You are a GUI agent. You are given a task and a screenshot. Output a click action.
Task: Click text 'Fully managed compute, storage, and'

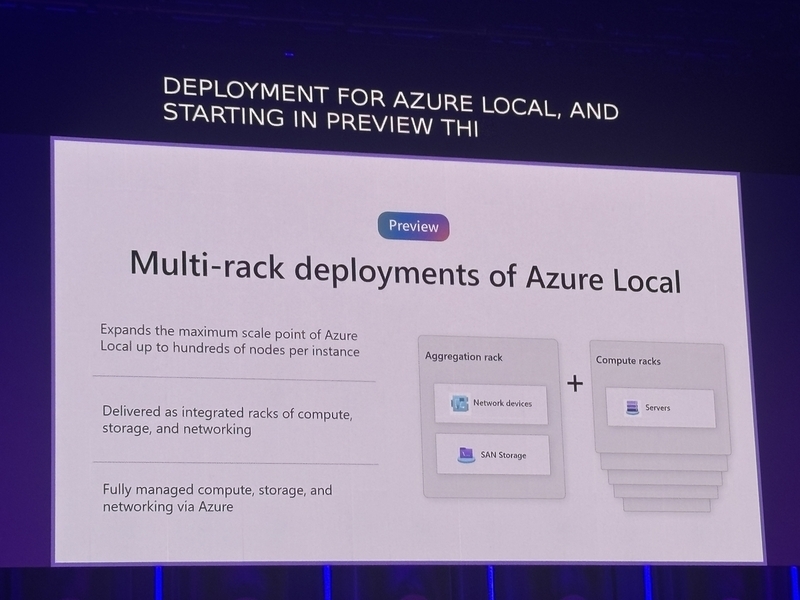pyautogui.click(x=217, y=490)
